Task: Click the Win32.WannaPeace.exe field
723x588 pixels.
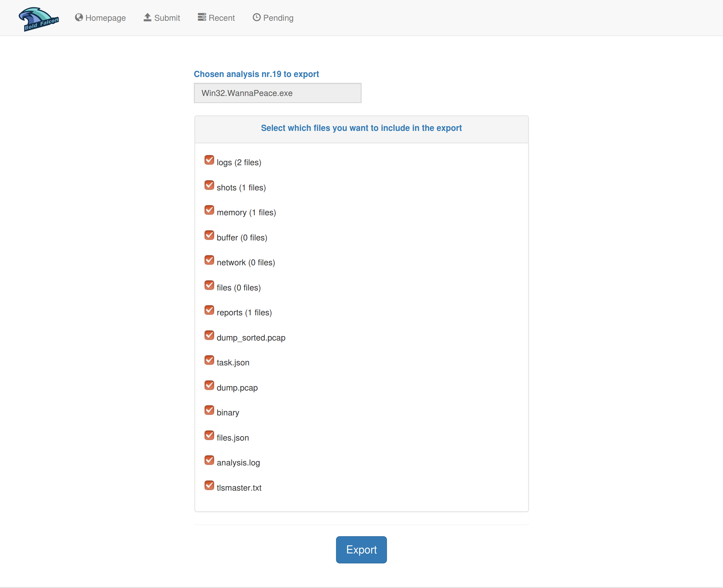Action: 278,93
